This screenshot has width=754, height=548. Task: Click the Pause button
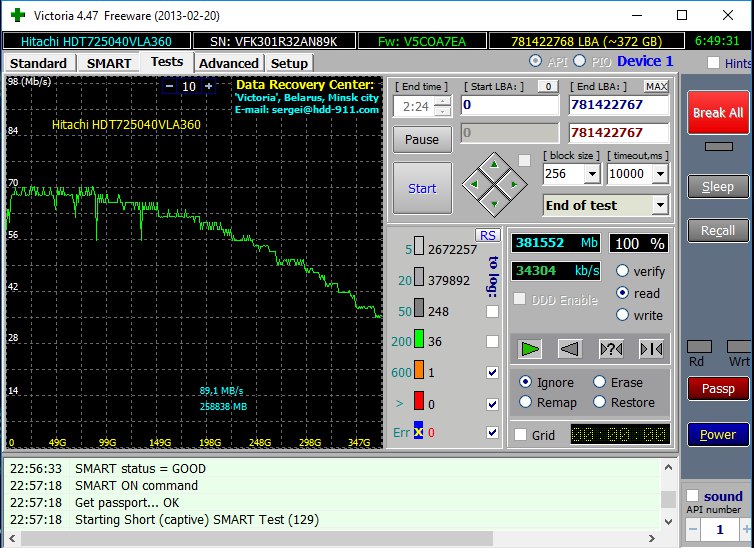[422, 139]
